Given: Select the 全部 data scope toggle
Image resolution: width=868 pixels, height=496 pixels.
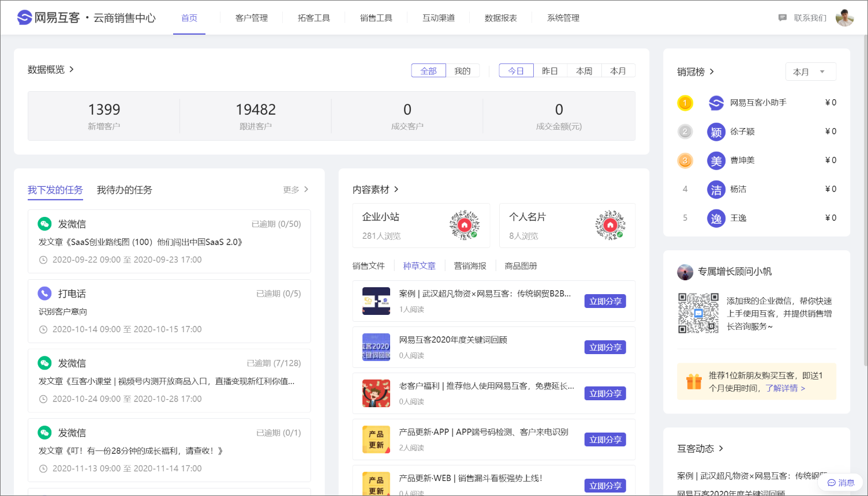Looking at the screenshot, I should tap(428, 71).
